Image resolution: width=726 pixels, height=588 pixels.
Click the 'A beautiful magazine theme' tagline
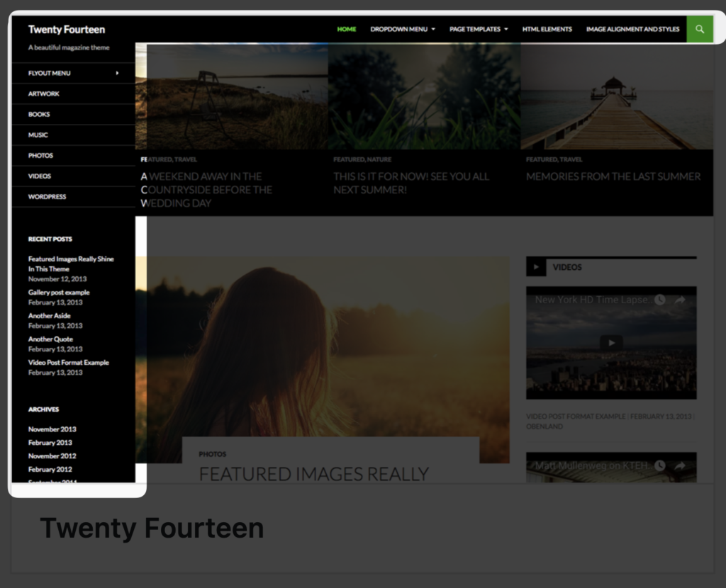tap(69, 47)
